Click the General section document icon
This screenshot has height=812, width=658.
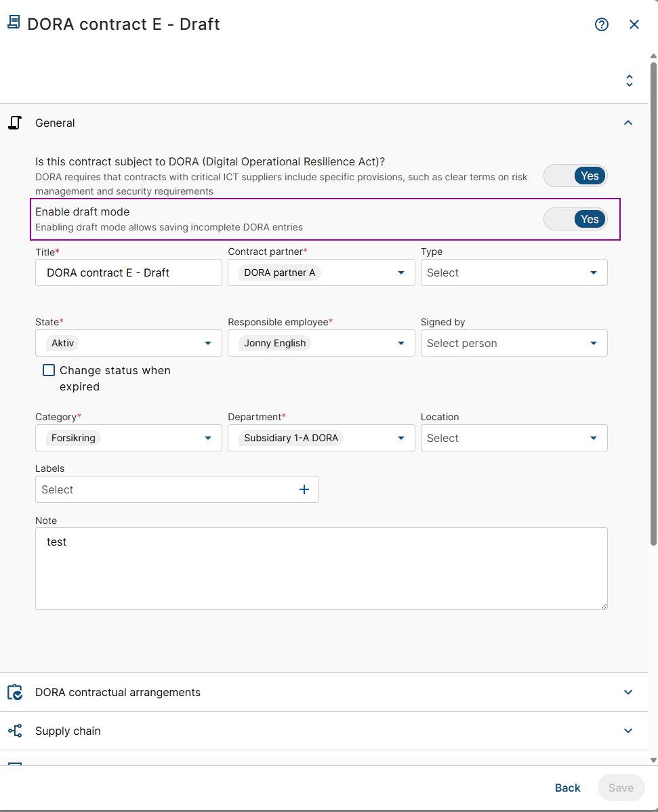tap(15, 123)
